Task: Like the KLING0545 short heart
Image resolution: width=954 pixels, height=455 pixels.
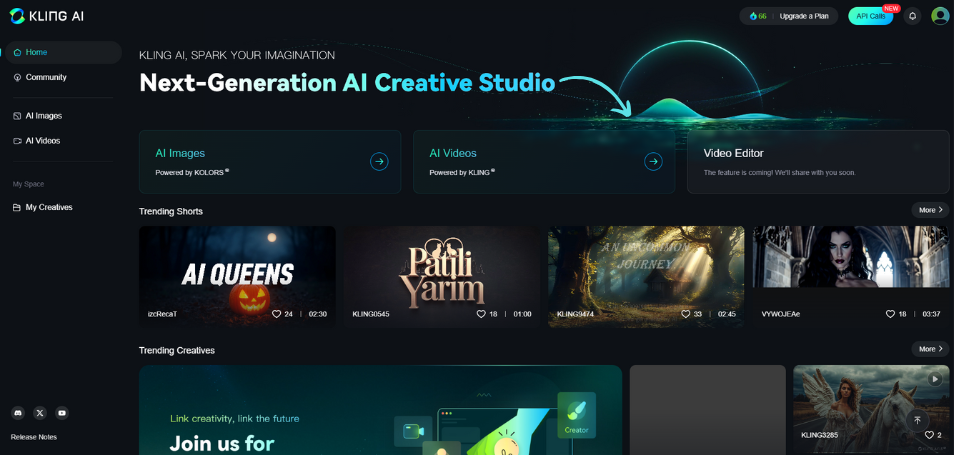Action: [481, 314]
